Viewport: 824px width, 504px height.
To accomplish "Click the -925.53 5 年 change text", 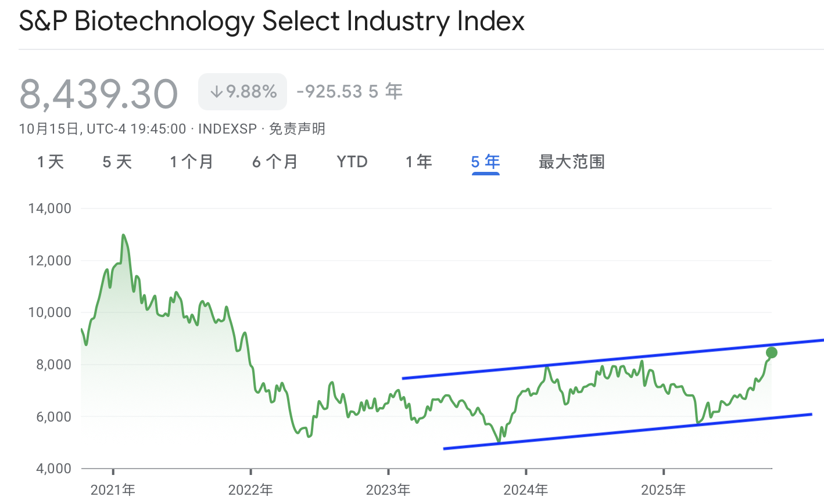I will point(349,92).
